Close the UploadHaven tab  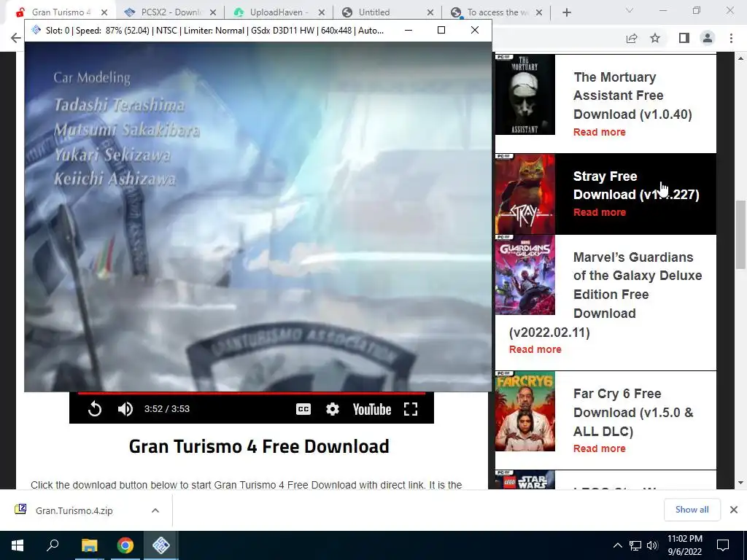322,12
